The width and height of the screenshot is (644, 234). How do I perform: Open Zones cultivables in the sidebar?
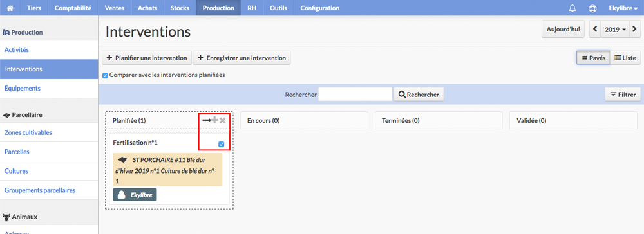tap(49, 132)
